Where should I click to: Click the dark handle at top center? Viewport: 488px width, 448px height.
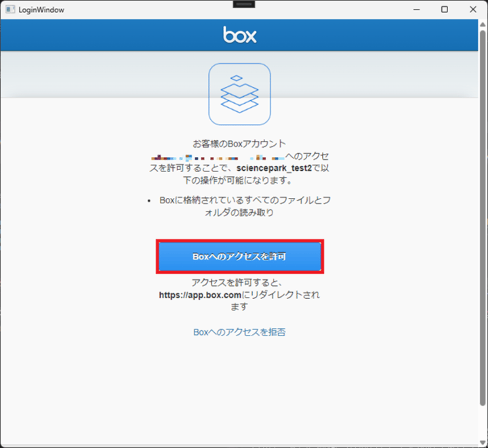pyautogui.click(x=243, y=4)
